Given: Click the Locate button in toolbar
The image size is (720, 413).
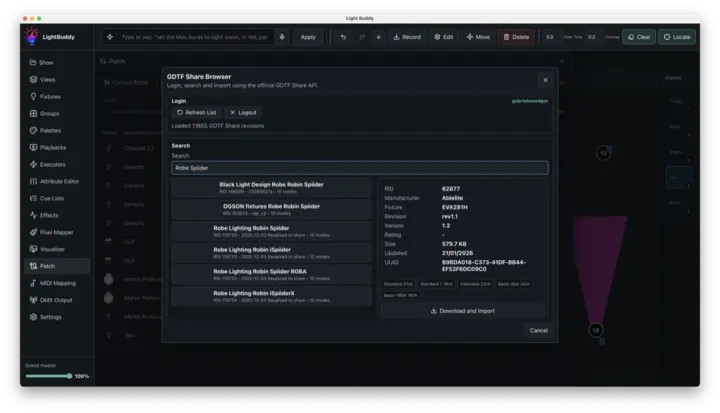Looking at the screenshot, I should 677,37.
